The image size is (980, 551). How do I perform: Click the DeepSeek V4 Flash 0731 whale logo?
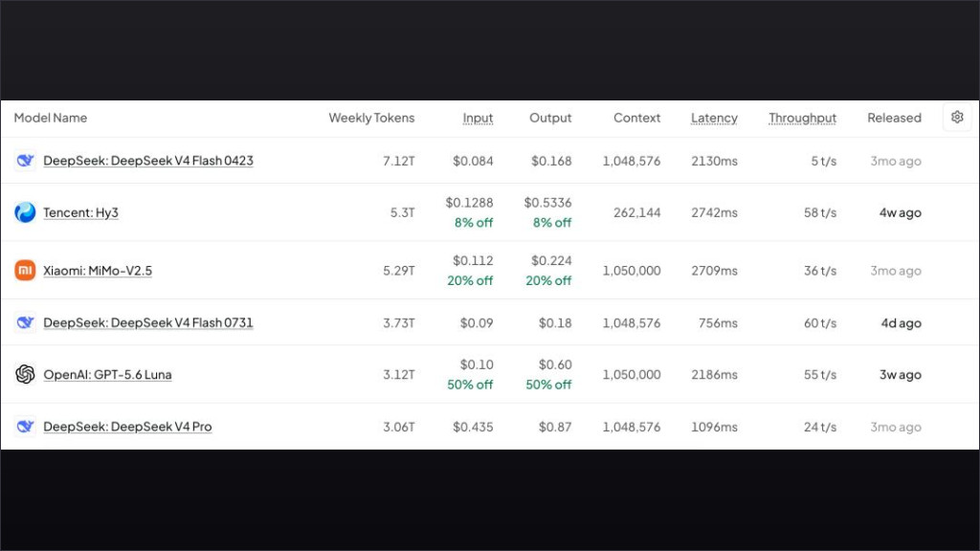[25, 322]
